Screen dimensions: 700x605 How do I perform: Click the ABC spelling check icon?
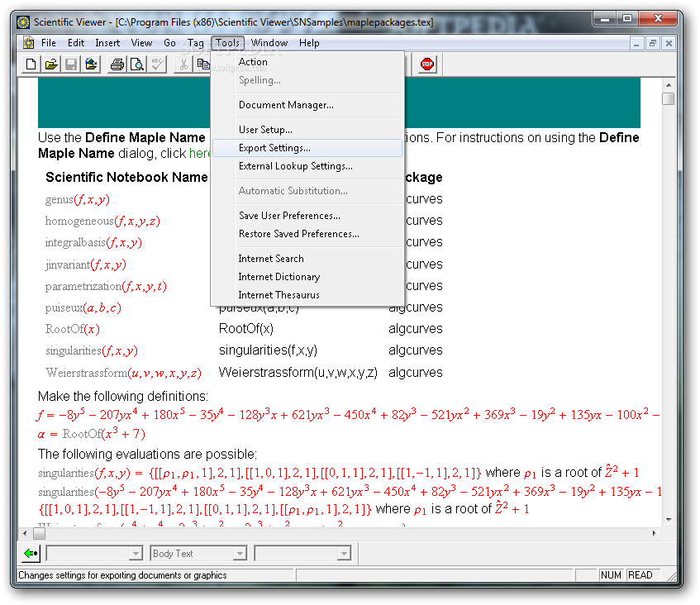pos(157,64)
